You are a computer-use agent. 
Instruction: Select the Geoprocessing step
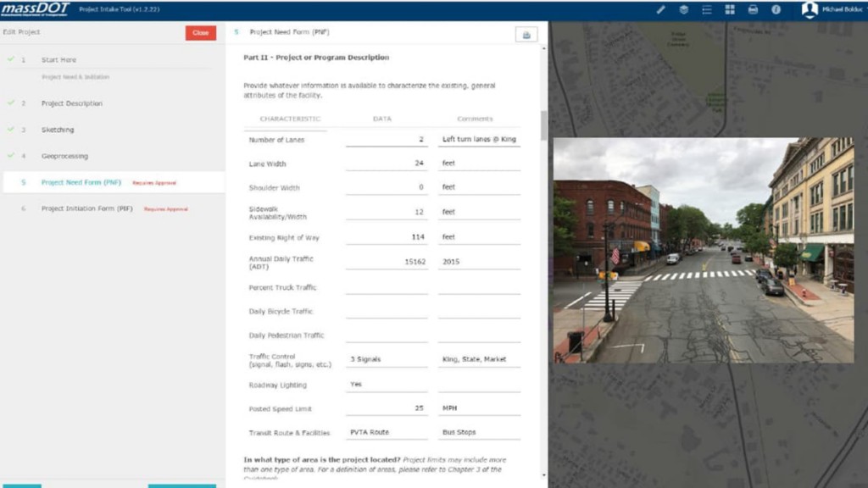click(x=64, y=156)
